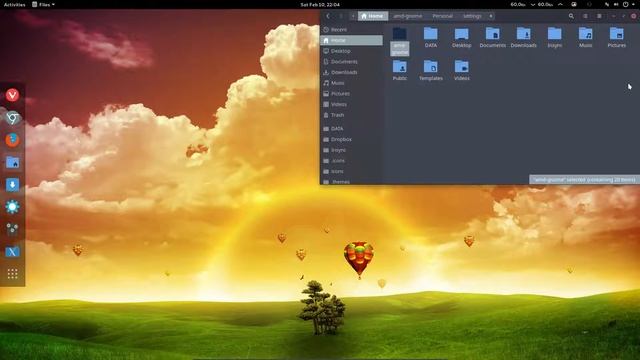Open the Templates folder icon

(431, 66)
